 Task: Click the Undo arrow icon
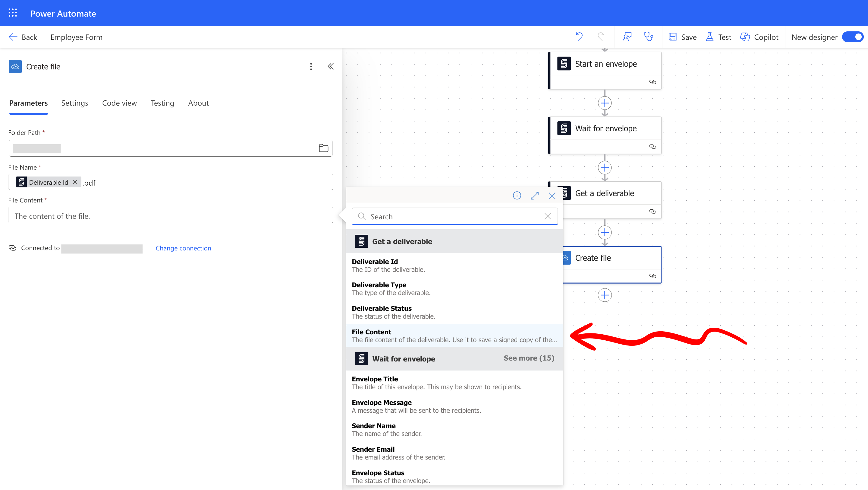point(579,37)
